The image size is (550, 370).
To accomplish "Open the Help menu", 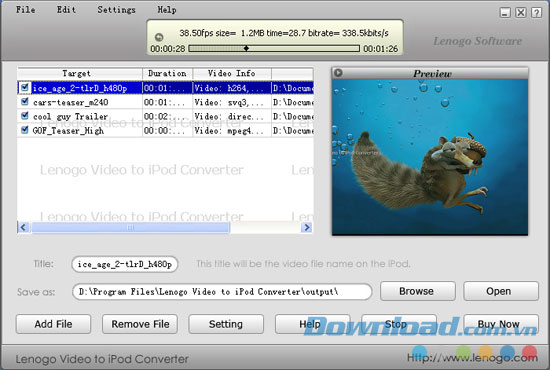I will point(167,10).
